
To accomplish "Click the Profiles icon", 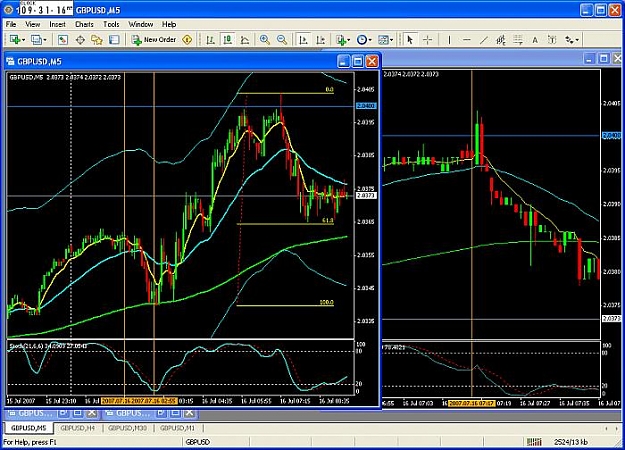I will [36, 40].
